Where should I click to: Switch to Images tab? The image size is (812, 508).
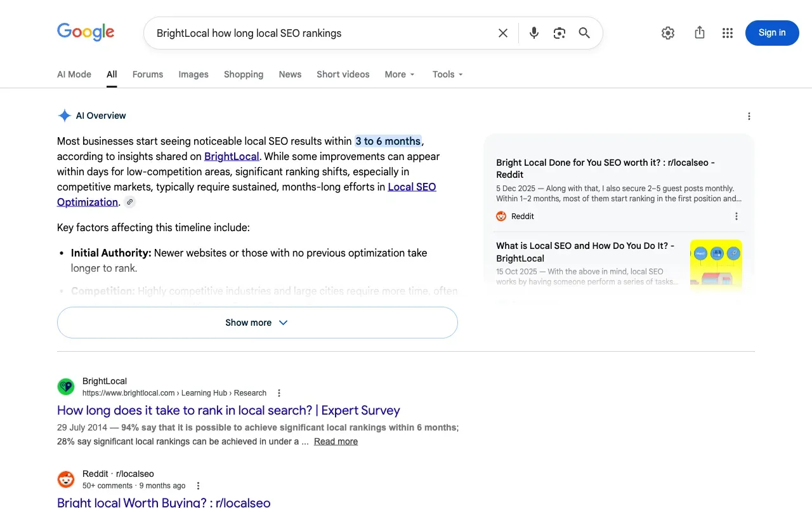coord(193,74)
